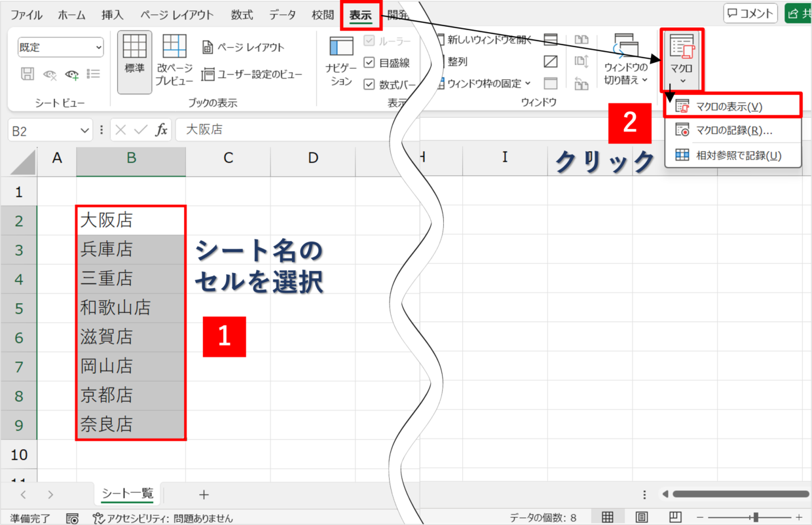Open the 表示 ribbon tab
812x525 pixels.
[x=361, y=14]
